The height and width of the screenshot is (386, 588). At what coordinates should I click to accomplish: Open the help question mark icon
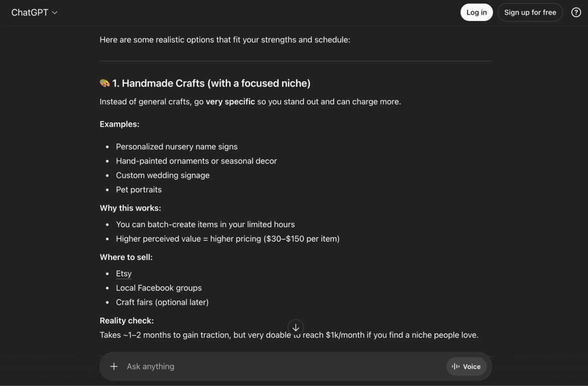(576, 13)
